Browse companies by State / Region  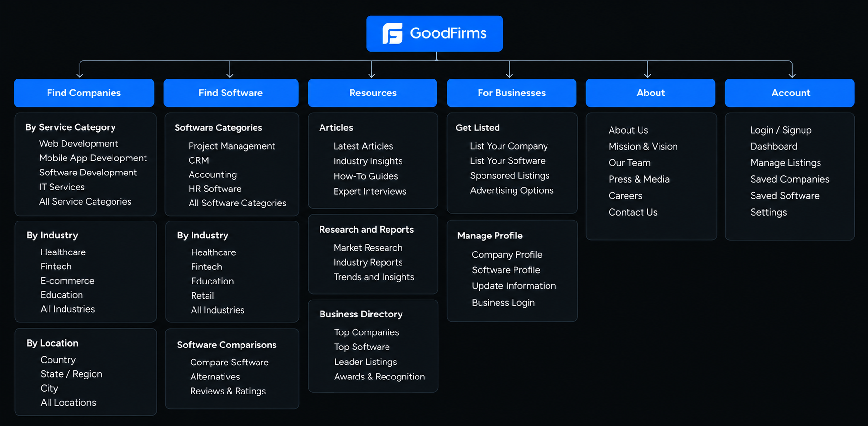click(71, 374)
